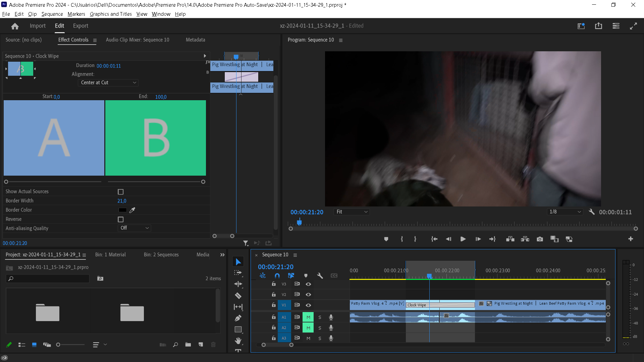Image resolution: width=644 pixels, height=362 pixels.
Task: Enable the Show Actual Sources checkbox
Action: click(120, 192)
